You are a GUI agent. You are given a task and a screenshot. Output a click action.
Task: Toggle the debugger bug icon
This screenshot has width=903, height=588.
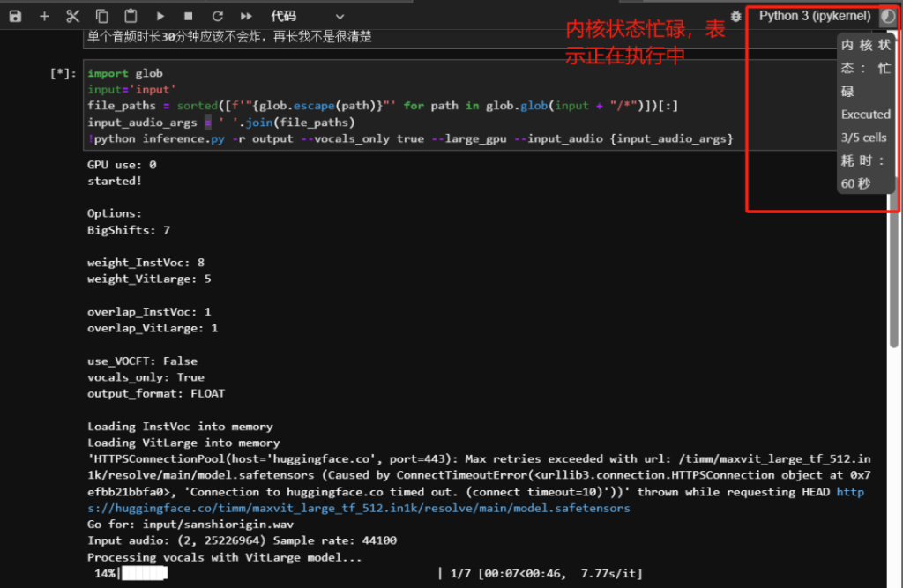735,16
